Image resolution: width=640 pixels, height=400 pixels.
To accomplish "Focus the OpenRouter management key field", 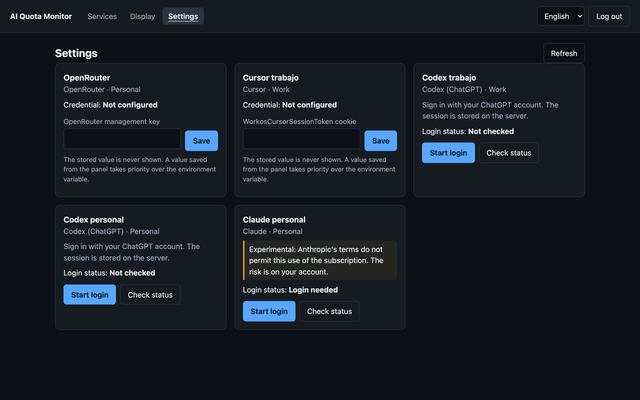I will [x=122, y=139].
